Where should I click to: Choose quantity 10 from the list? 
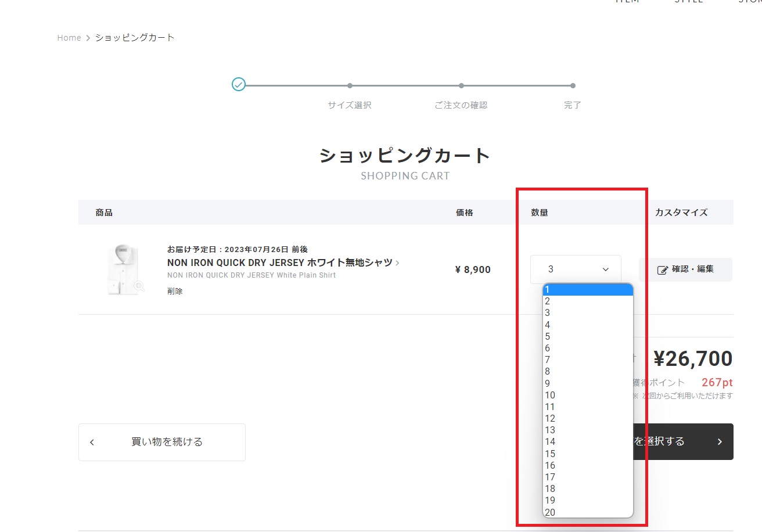coord(588,395)
